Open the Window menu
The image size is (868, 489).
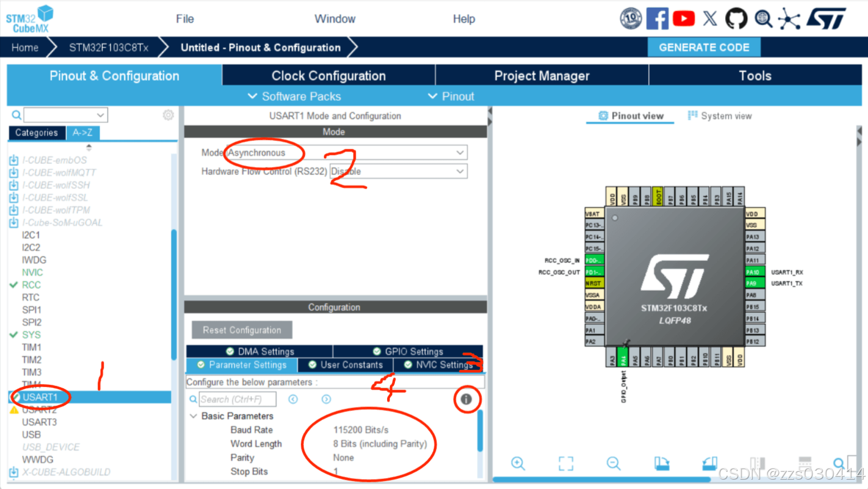tap(335, 18)
